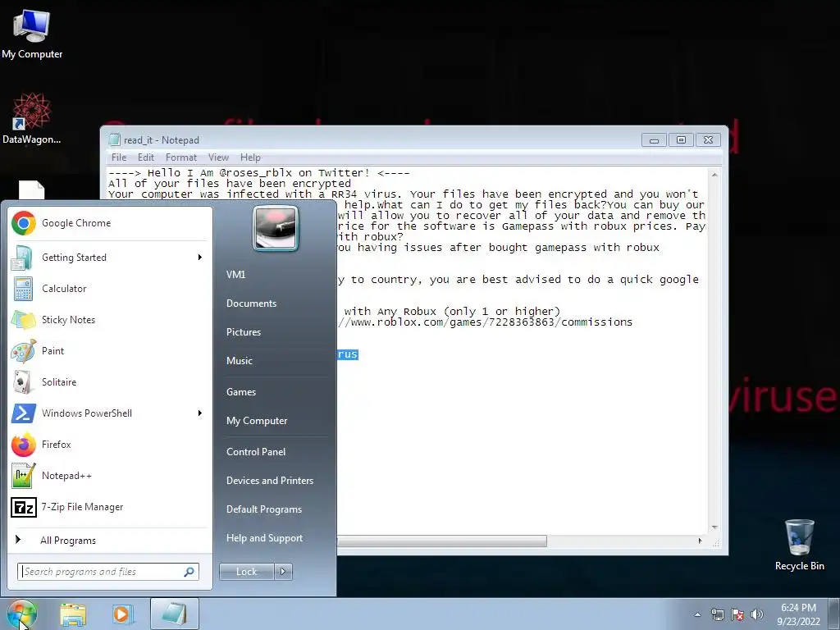Click the Show desktop strip
This screenshot has width=840, height=630.
tap(836, 614)
